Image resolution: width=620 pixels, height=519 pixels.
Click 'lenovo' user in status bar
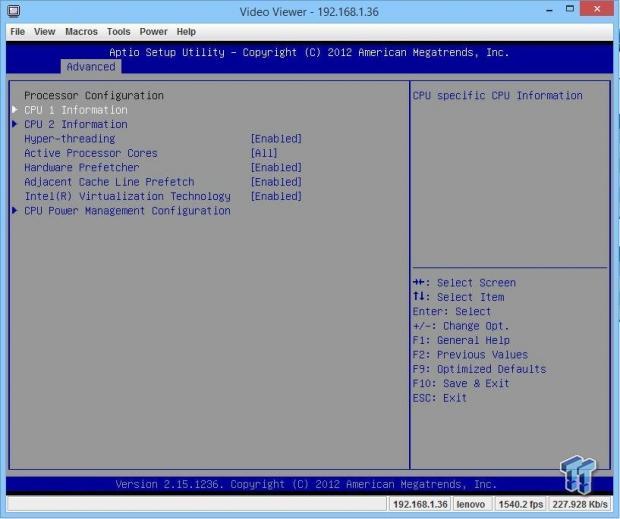tap(471, 504)
